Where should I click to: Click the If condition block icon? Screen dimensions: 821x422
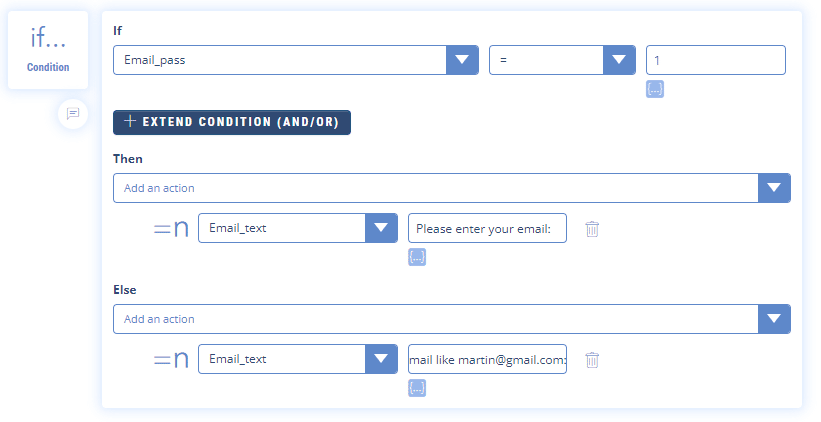click(48, 39)
